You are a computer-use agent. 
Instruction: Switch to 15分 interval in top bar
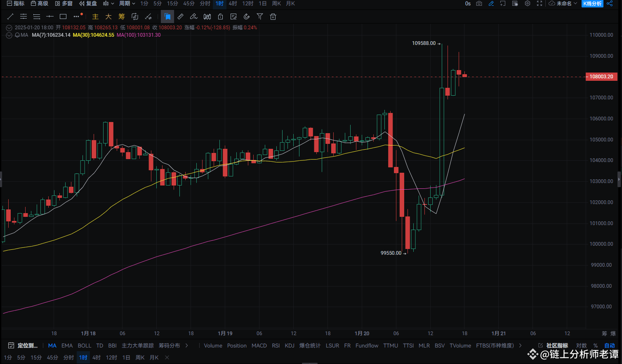pyautogui.click(x=172, y=3)
